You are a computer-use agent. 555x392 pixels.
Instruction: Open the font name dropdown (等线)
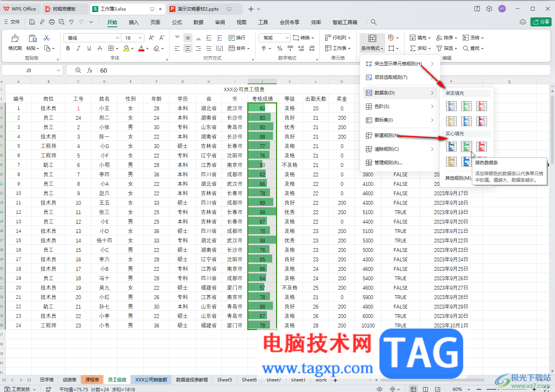tap(117, 38)
